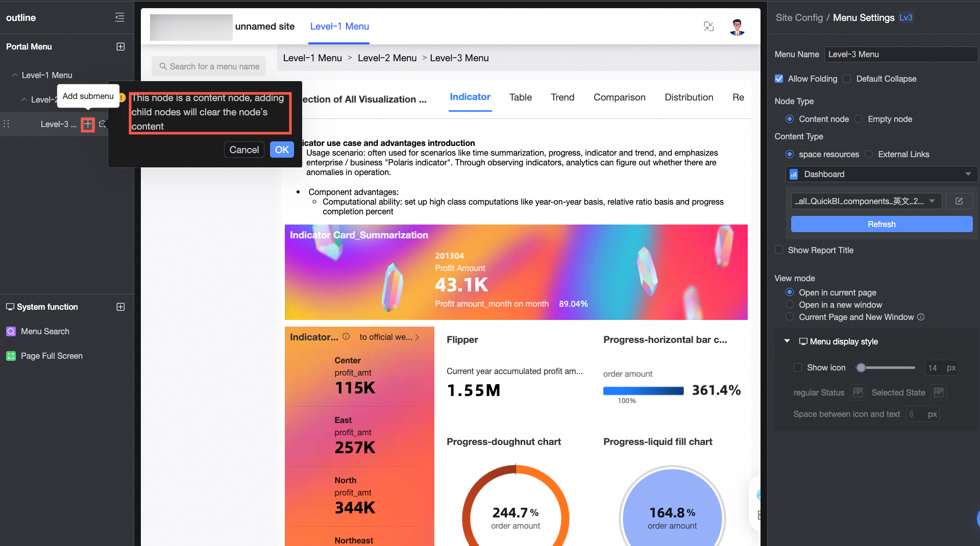Screen dimensions: 980x546
Task: Click the Lv3 badge in Menu Settings header
Action: pyautogui.click(x=906, y=17)
